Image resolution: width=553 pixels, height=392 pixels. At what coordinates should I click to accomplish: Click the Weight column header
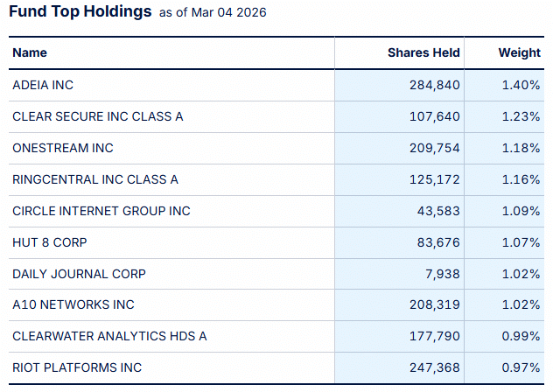pos(519,52)
